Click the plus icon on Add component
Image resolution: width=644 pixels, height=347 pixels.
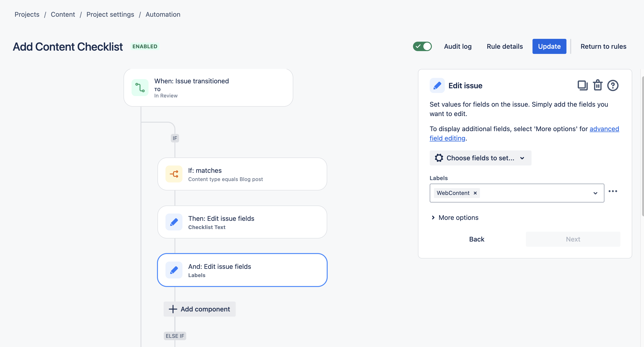(173, 309)
